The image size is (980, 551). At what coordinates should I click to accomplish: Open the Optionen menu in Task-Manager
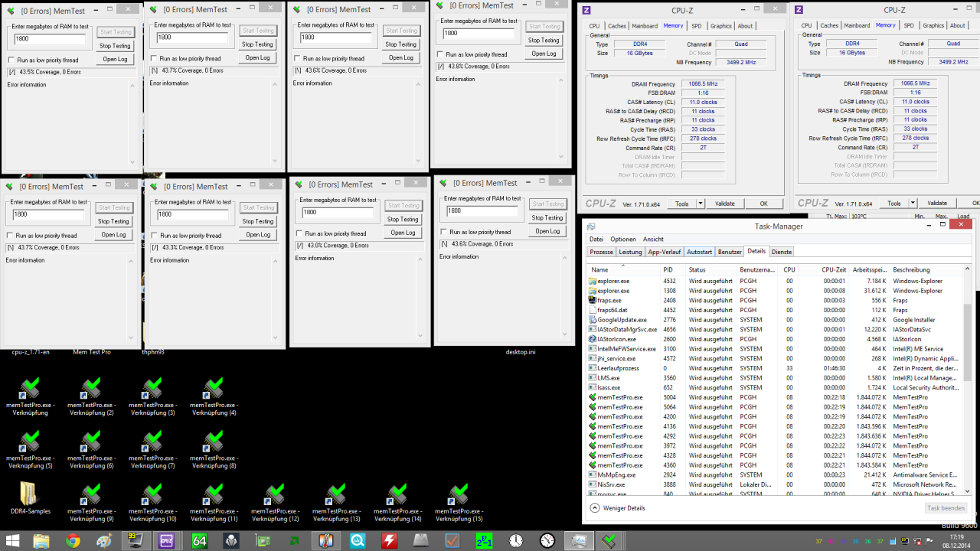click(623, 239)
